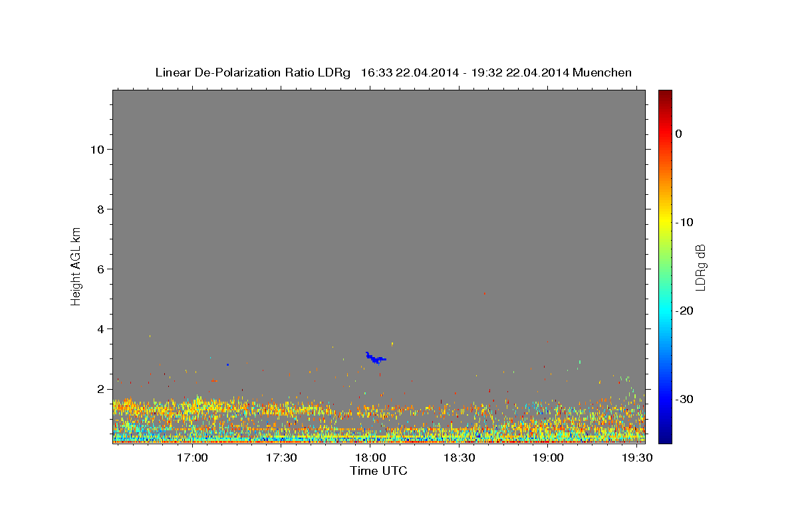Viewport: 798px width, 532px height.
Task: Select the '18:00' time tick label
Action: [x=370, y=458]
